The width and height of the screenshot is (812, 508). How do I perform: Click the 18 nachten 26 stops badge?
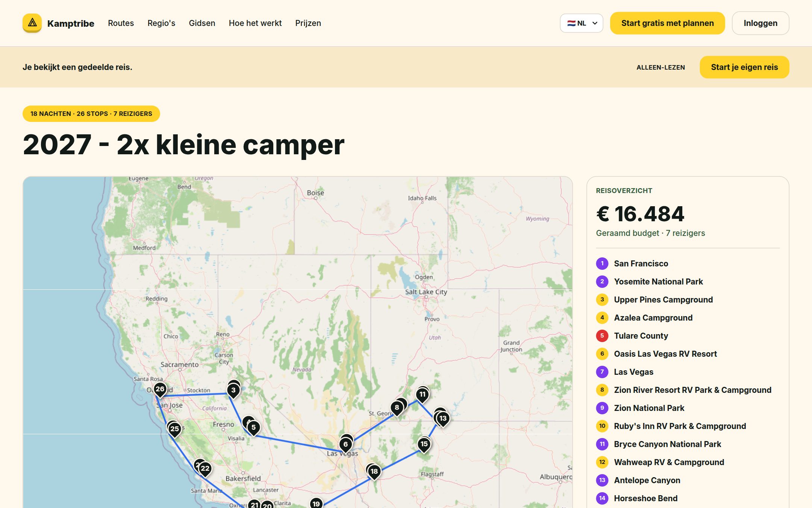coord(91,114)
